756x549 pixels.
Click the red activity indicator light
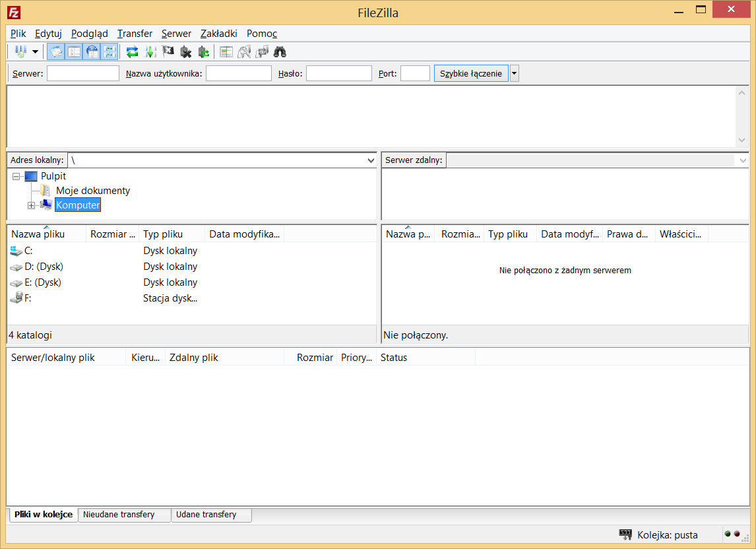point(737,534)
